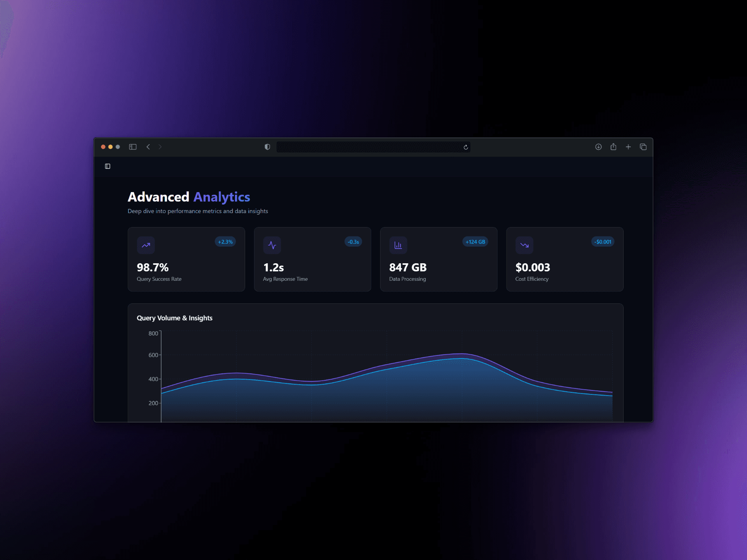Click the 847 GB Data Processing value
The width and height of the screenshot is (747, 560).
pyautogui.click(x=408, y=267)
